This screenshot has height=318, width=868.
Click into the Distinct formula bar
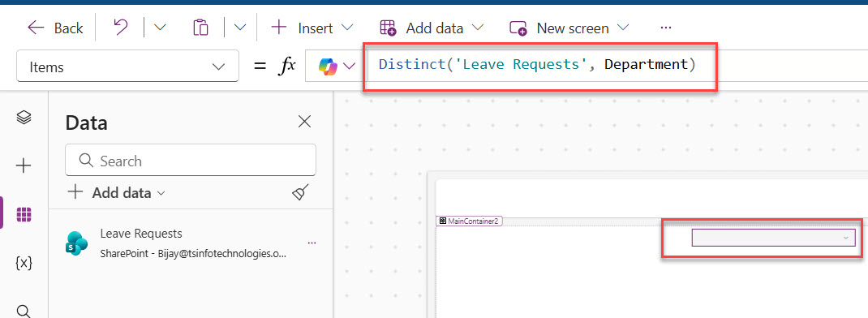[x=537, y=65]
